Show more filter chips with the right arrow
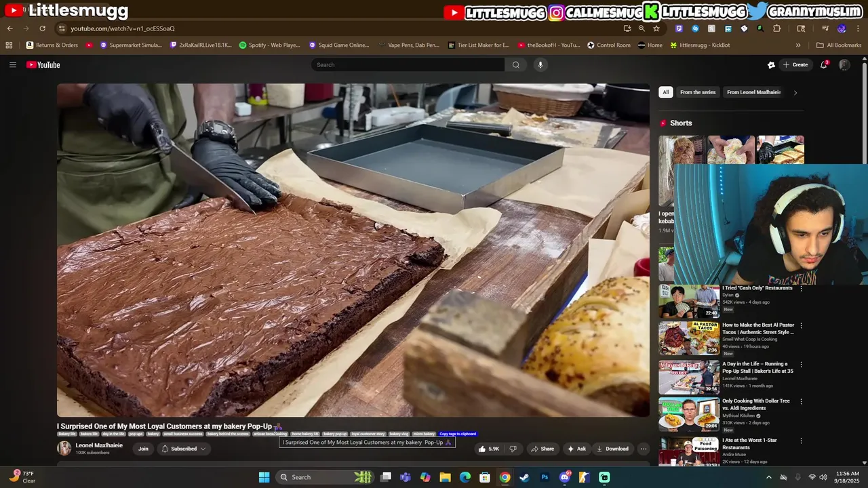868x488 pixels. point(795,92)
